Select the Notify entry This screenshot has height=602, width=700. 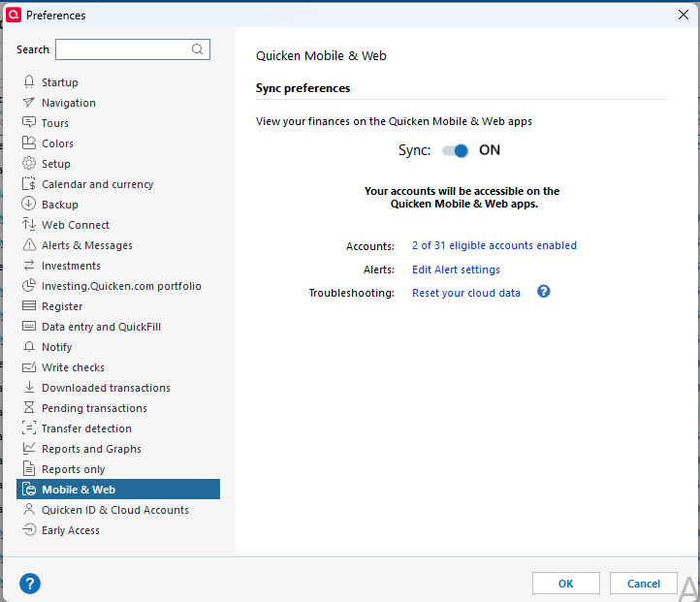(x=56, y=347)
